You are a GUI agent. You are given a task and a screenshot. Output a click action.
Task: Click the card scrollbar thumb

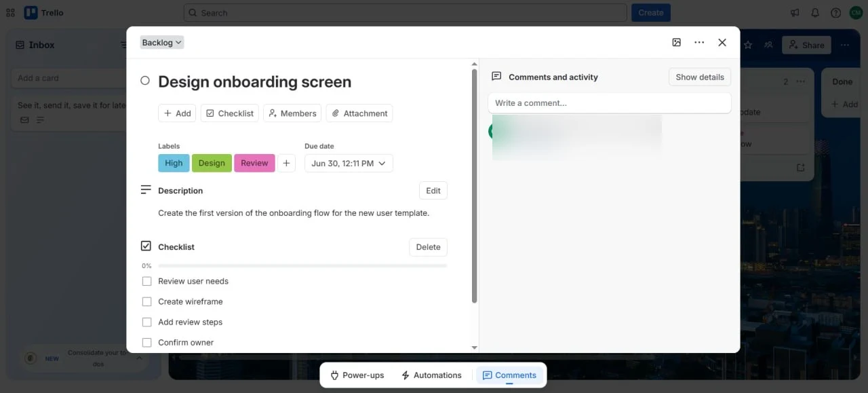(x=474, y=185)
